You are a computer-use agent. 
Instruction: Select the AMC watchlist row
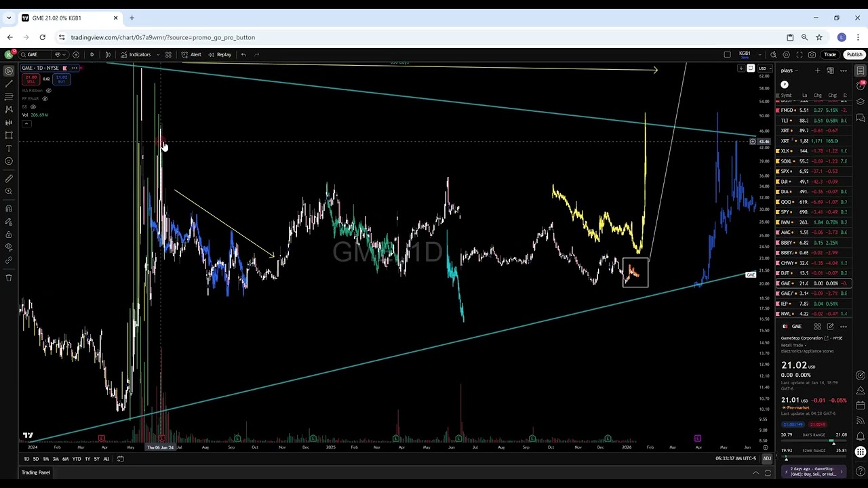[x=812, y=232]
